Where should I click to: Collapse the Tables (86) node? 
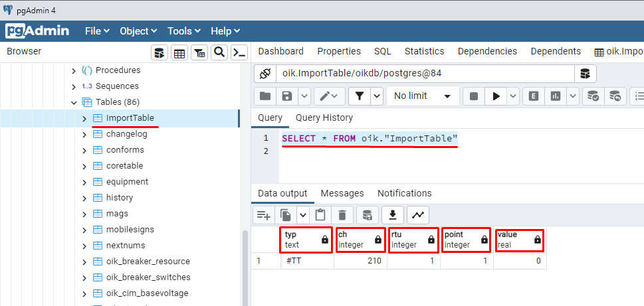point(74,102)
